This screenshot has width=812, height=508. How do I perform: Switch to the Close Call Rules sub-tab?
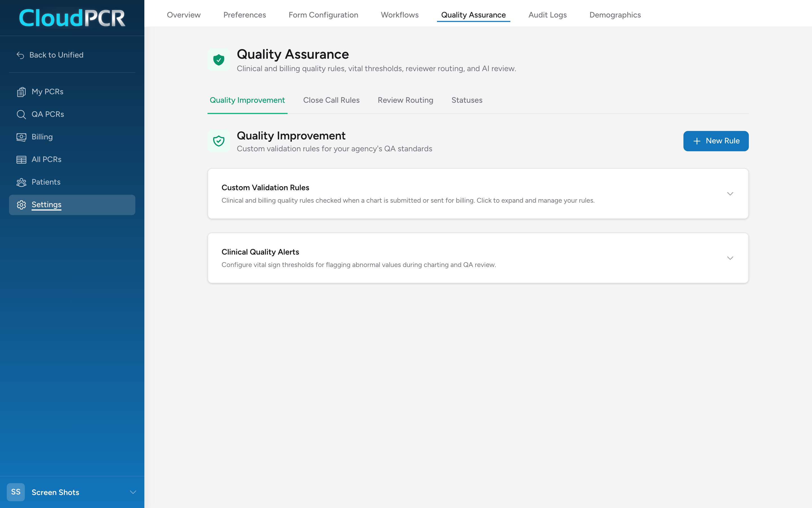click(331, 100)
